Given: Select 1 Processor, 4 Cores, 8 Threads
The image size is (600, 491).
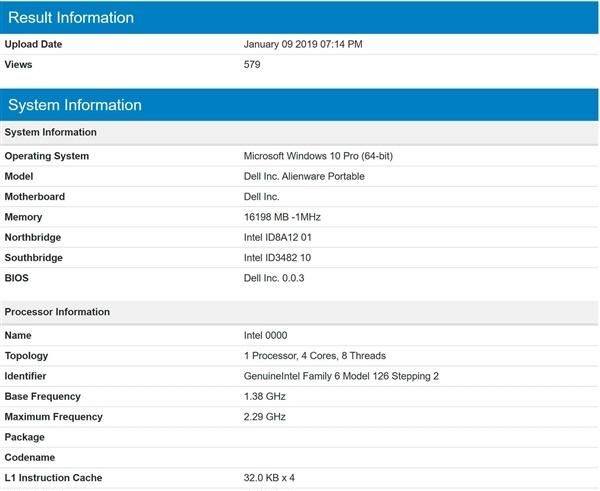Looking at the screenshot, I should pyautogui.click(x=315, y=356).
